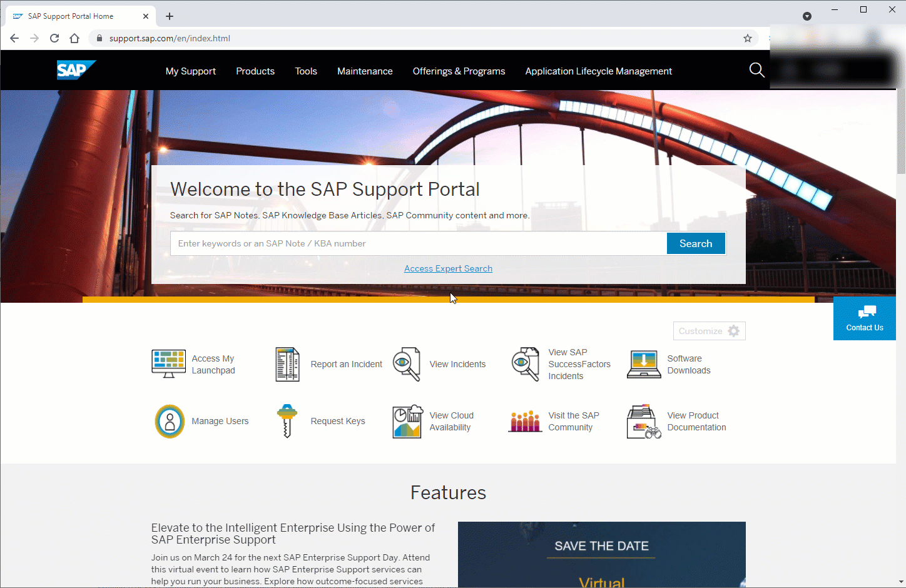Click the keywords or SAP Note search field
This screenshot has height=588, width=906.
[x=418, y=243]
